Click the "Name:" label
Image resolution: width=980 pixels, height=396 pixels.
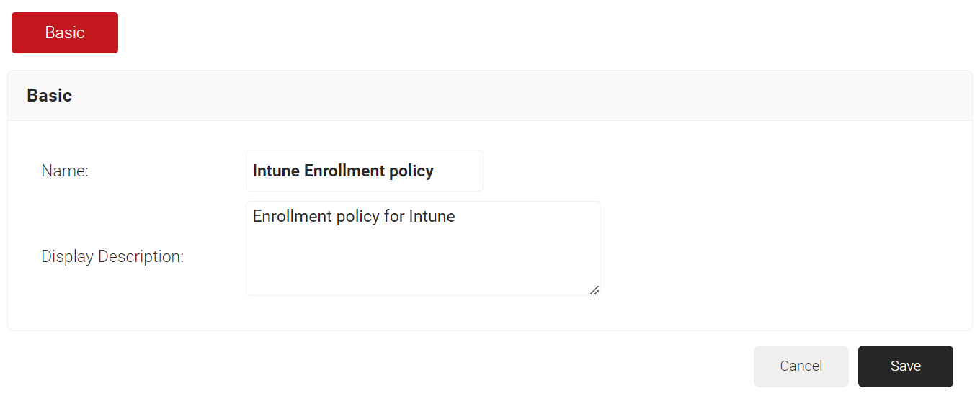65,171
